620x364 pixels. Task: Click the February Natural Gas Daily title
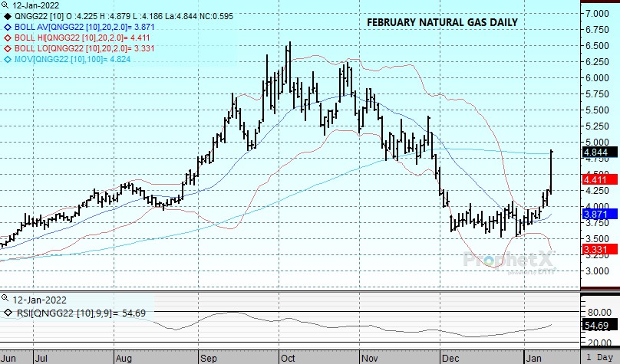[441, 22]
